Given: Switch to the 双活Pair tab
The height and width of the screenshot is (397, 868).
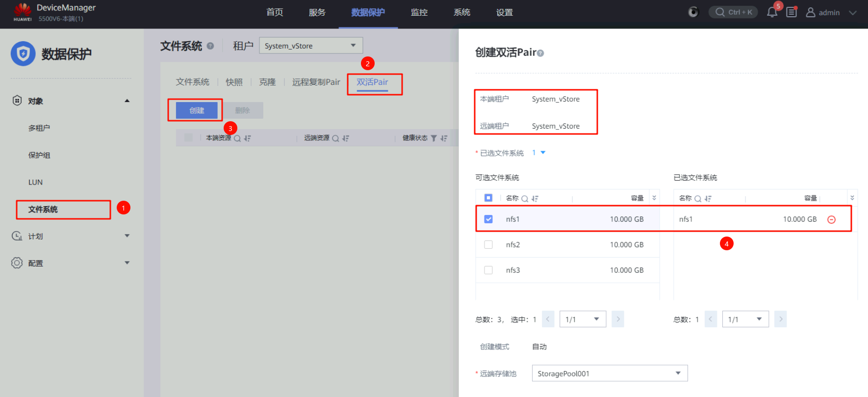Looking at the screenshot, I should click(x=372, y=82).
